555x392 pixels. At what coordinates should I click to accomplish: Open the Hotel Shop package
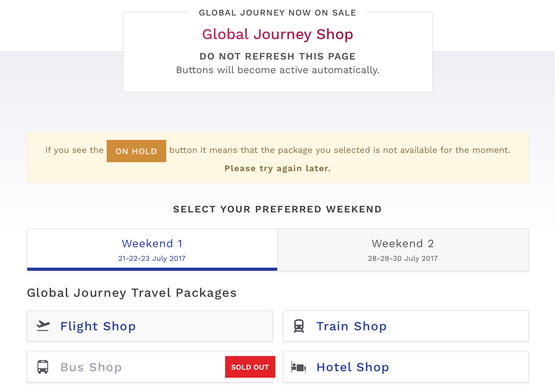click(406, 367)
